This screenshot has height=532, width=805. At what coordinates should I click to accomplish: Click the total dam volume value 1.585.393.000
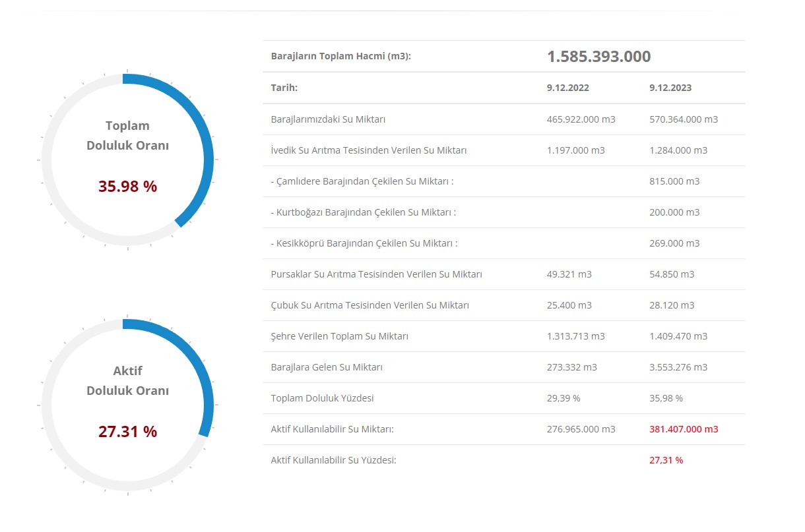coord(598,57)
